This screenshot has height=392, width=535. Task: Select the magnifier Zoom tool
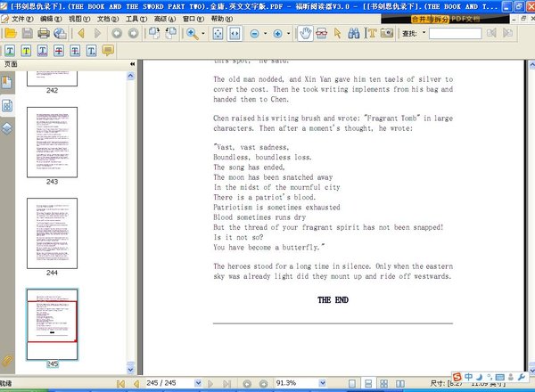(x=192, y=33)
